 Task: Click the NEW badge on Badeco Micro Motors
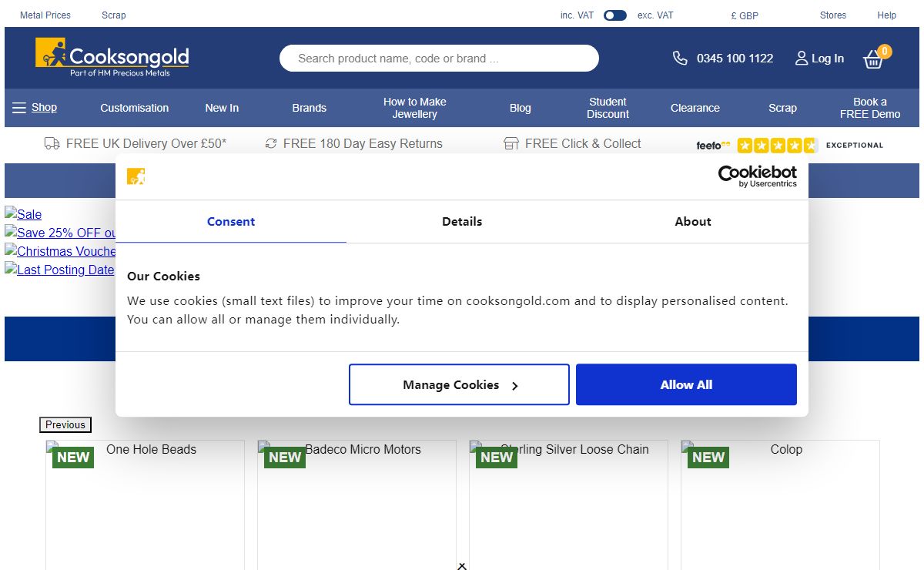(x=285, y=457)
